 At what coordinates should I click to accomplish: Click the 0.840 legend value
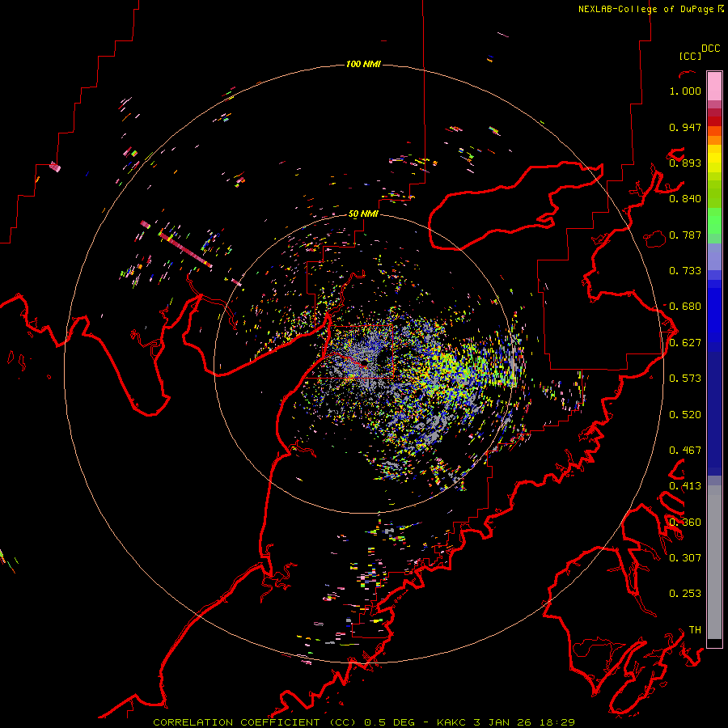click(685, 199)
